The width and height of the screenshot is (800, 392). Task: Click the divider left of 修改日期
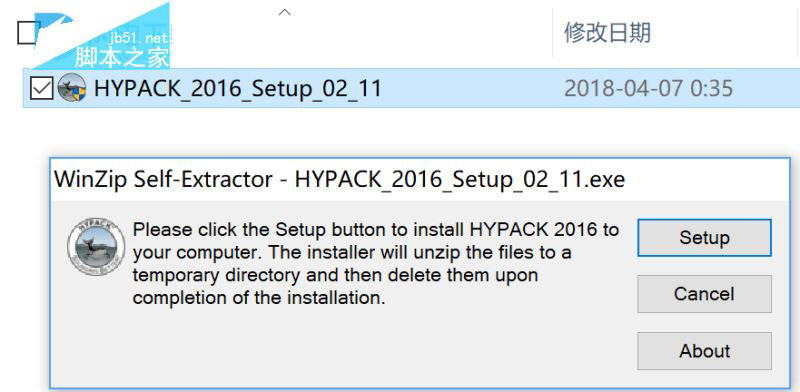553,33
